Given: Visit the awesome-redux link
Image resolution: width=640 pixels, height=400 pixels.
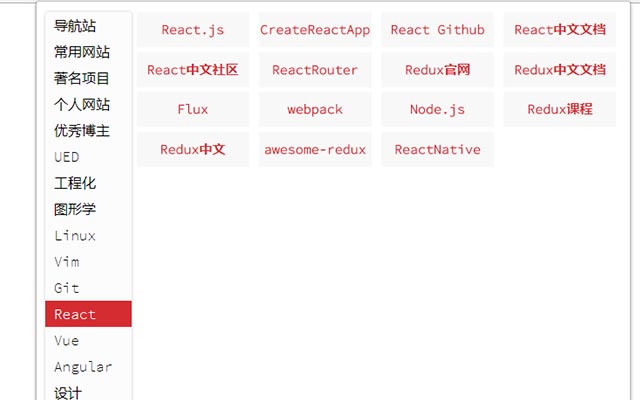Looking at the screenshot, I should [x=315, y=149].
